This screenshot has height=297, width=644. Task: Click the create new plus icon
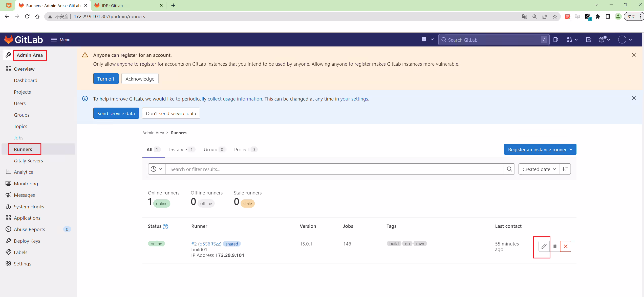point(424,39)
